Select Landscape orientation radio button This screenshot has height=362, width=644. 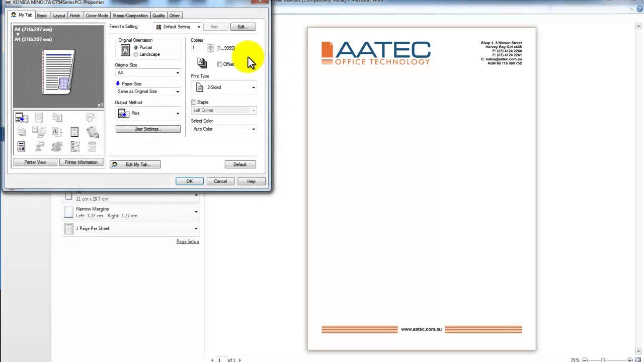click(x=136, y=54)
